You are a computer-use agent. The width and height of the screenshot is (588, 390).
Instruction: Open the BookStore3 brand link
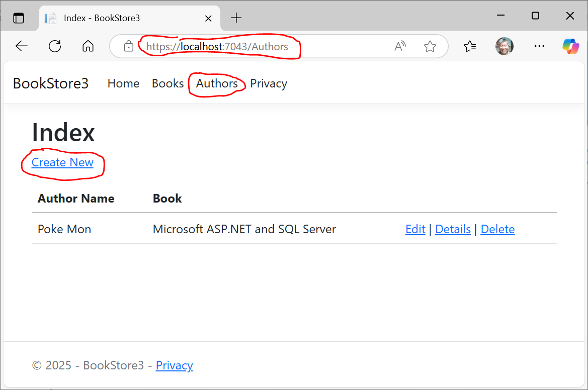coord(51,83)
